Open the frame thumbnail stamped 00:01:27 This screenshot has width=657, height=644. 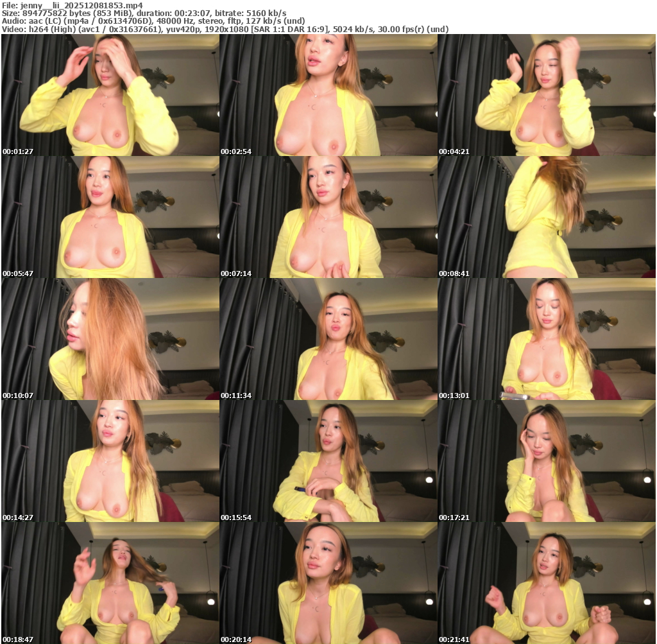tap(110, 95)
